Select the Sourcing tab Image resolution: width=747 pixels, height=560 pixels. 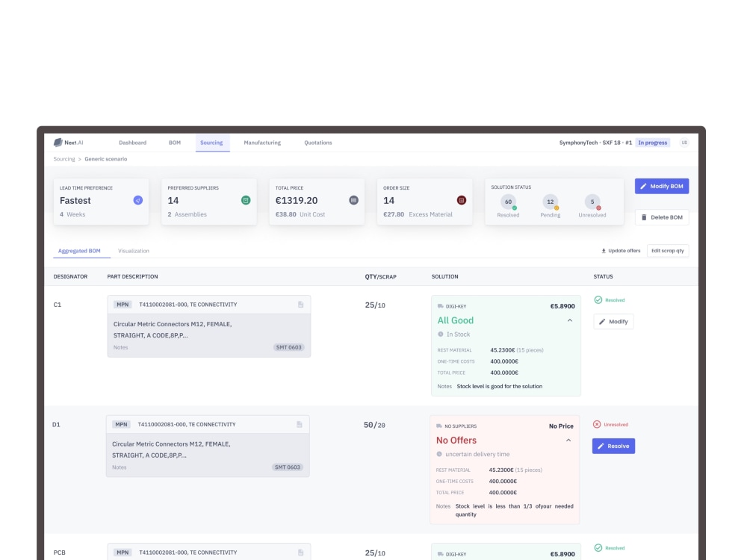[x=211, y=143]
